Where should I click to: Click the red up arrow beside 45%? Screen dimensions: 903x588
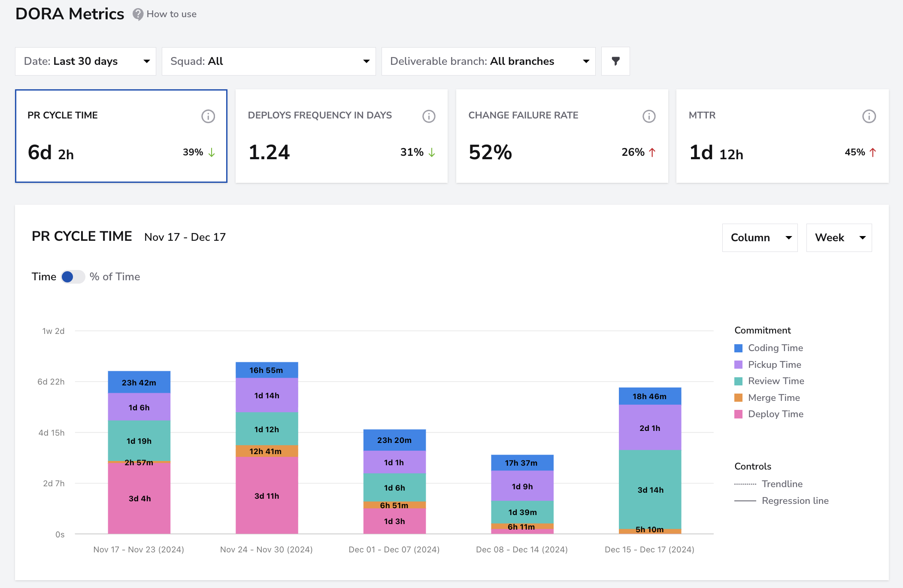coord(873,152)
